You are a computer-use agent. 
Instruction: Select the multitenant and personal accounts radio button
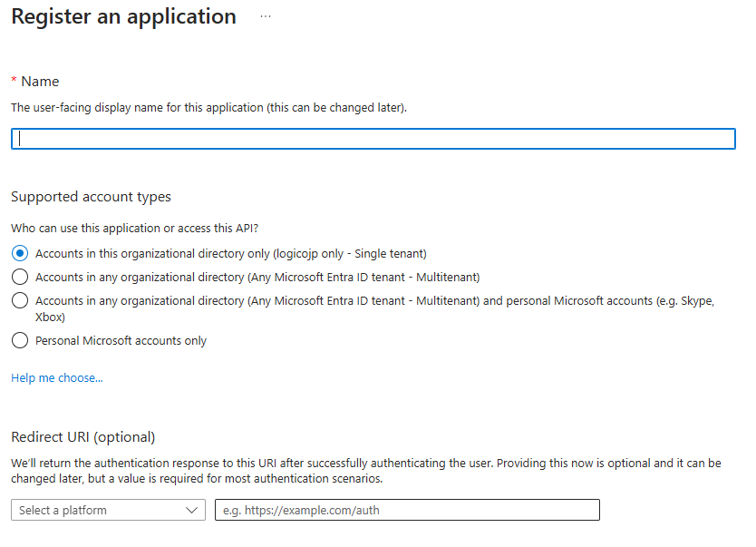click(x=20, y=301)
